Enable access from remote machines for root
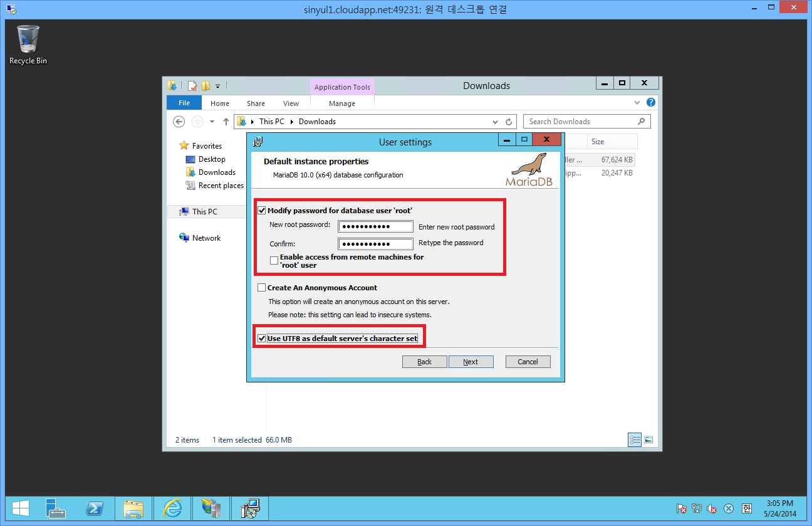The width and height of the screenshot is (812, 526). point(274,260)
